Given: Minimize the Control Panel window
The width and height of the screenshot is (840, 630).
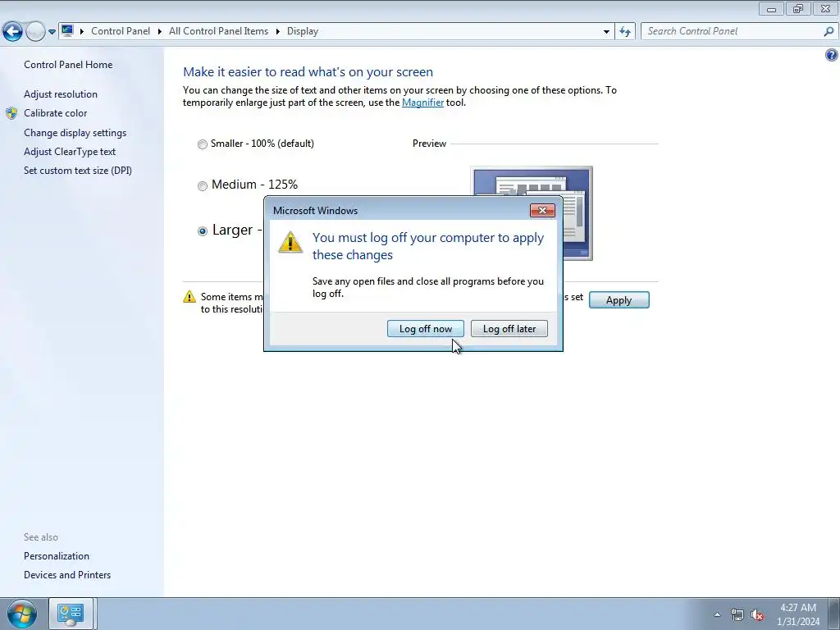Looking at the screenshot, I should coord(771,8).
